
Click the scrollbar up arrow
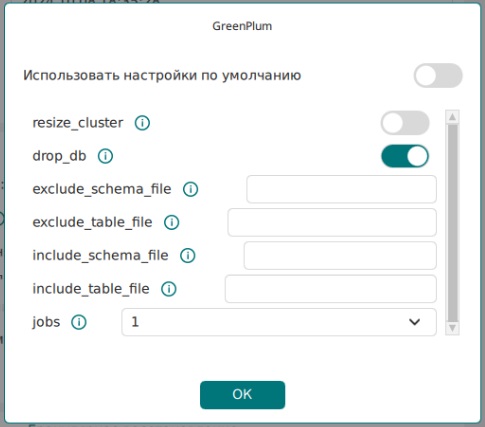click(452, 117)
